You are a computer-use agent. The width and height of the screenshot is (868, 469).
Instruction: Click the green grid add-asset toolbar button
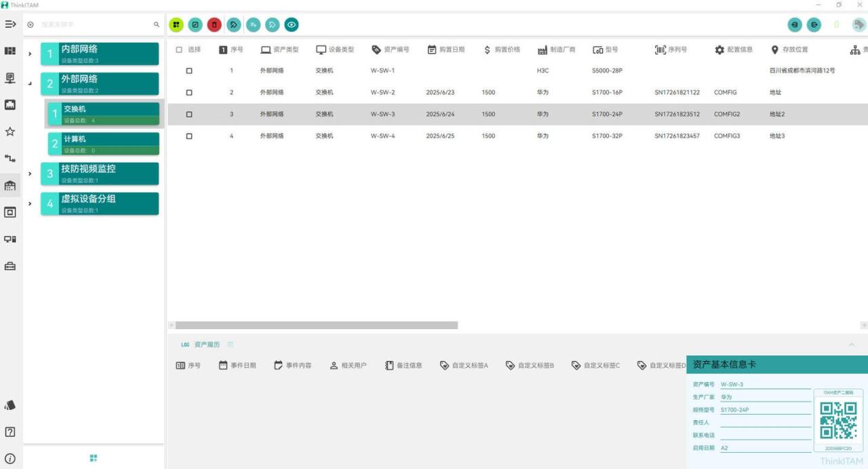coord(176,25)
